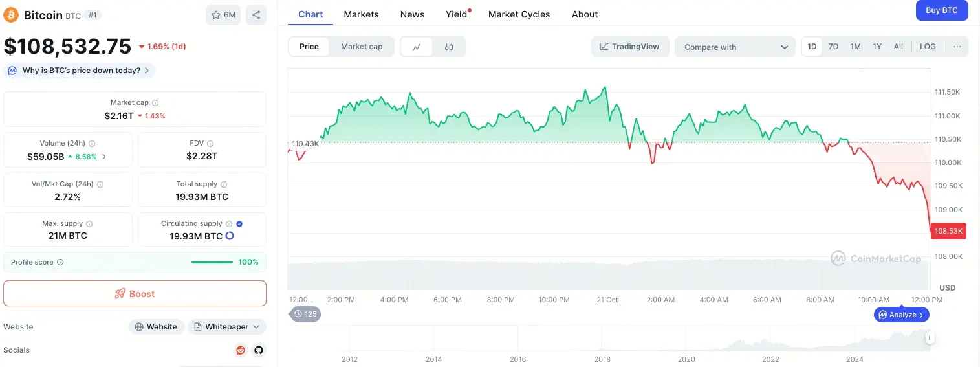This screenshot has width=980, height=367.
Task: Toggle chart to Market cap view
Action: click(362, 47)
